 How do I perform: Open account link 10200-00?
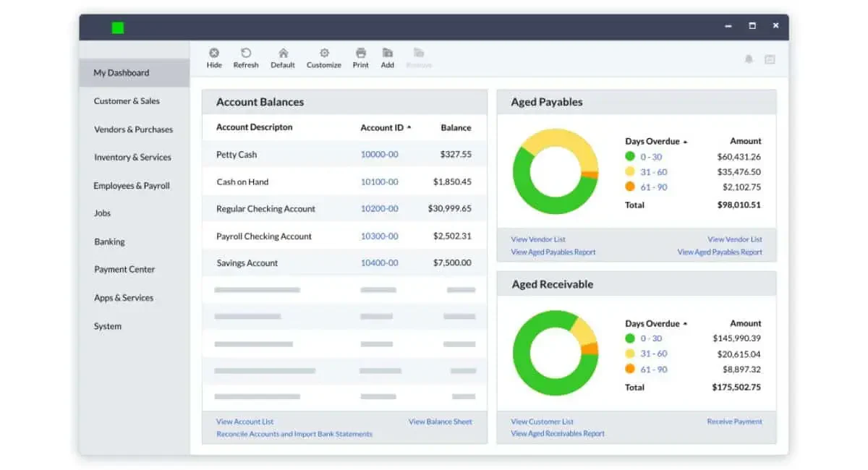tap(380, 209)
